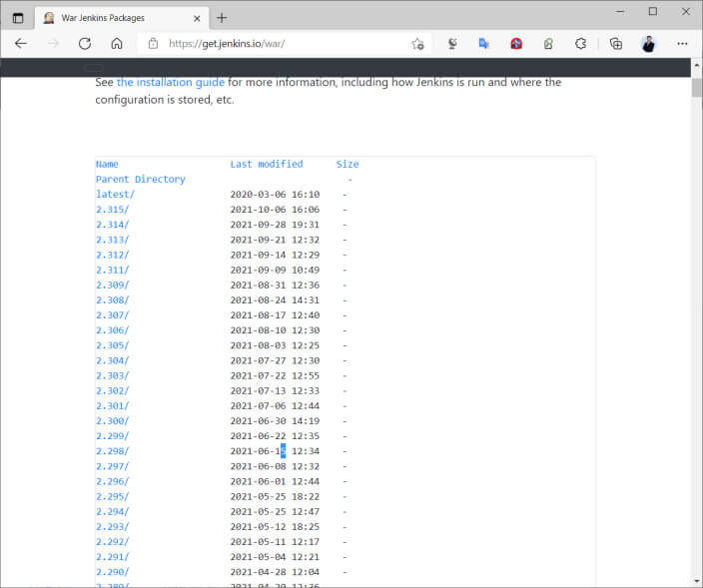Open the 2.297/ directory
Screen dimensions: 703x588
[112, 466]
